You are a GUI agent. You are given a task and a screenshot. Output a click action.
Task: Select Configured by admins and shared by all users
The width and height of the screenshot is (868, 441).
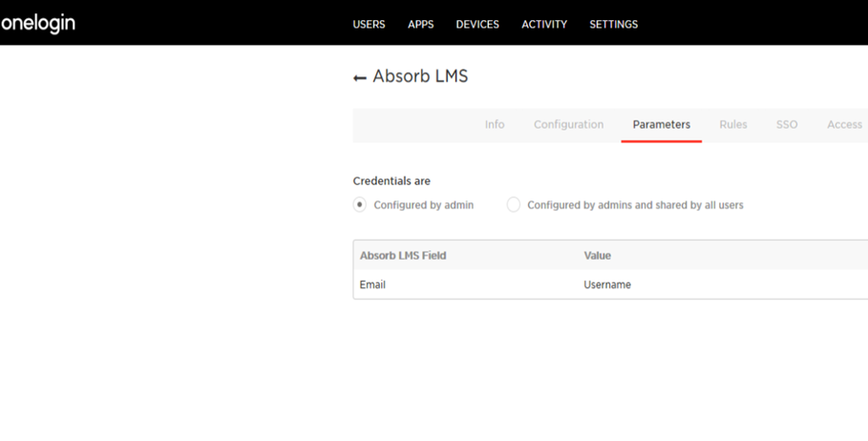pyautogui.click(x=514, y=204)
